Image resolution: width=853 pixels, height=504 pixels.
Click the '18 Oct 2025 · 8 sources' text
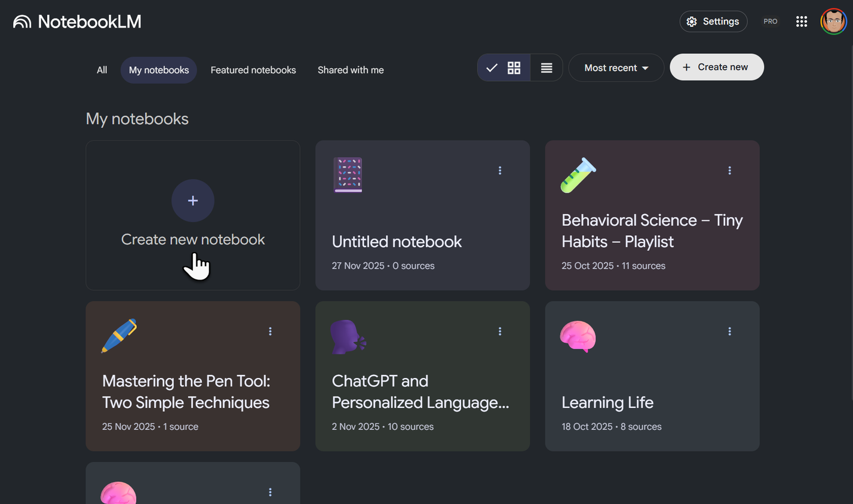(612, 426)
